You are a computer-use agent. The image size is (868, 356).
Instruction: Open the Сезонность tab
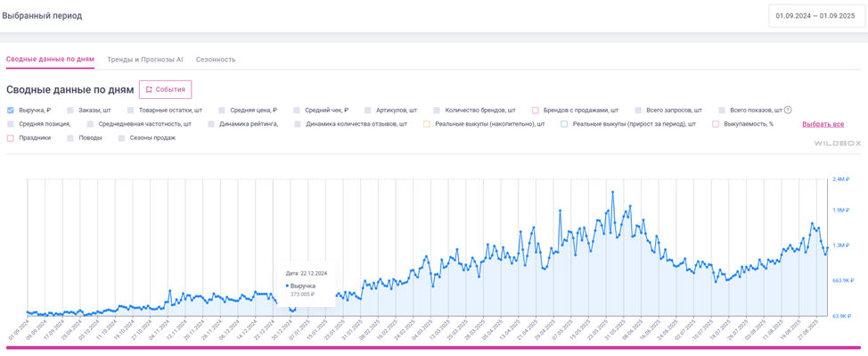click(216, 59)
